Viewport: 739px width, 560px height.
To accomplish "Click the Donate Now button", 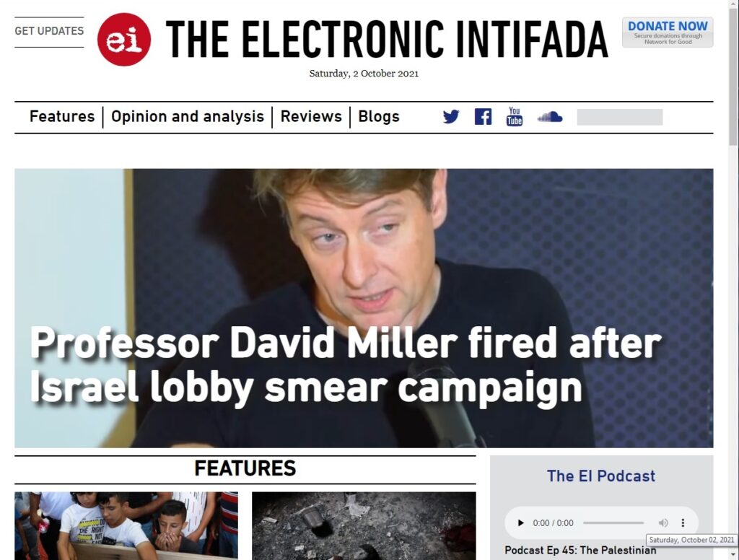I will pyautogui.click(x=668, y=32).
